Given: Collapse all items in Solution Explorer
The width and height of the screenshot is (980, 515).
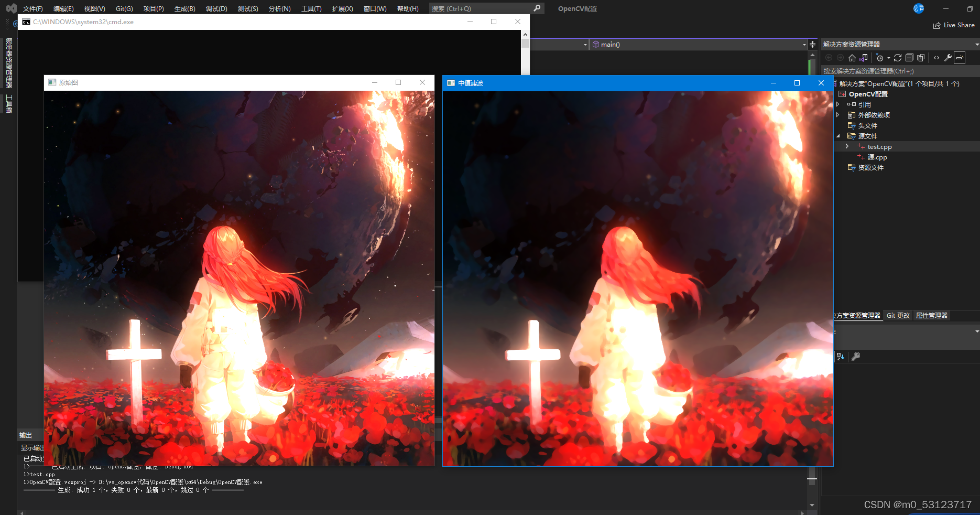Looking at the screenshot, I should (909, 58).
